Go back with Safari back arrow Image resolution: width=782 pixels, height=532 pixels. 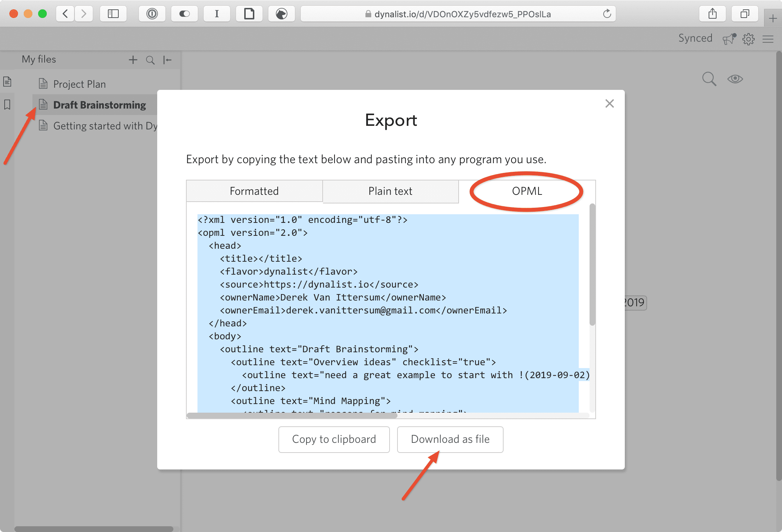[65, 14]
